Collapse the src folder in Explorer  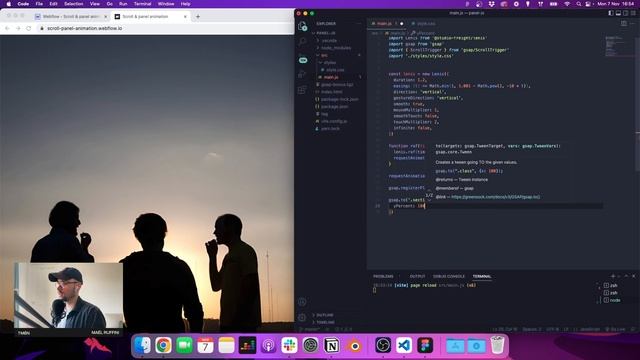click(324, 55)
